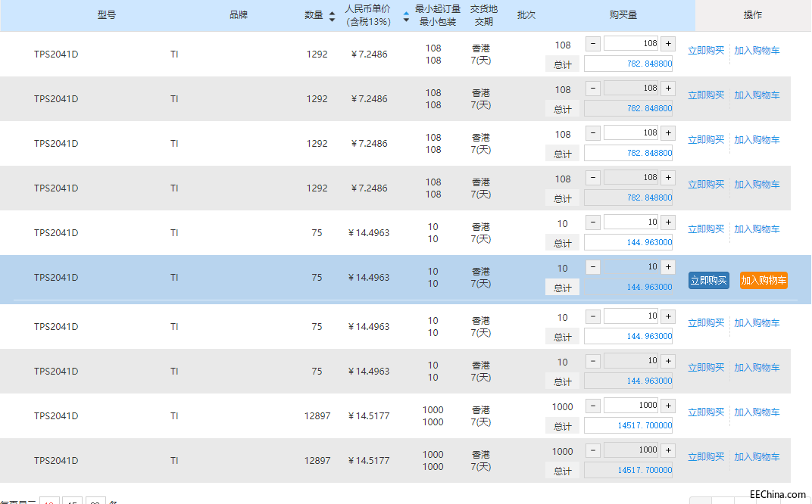
Task: Click 立即购买 in row just below highlighted row
Action: point(705,322)
